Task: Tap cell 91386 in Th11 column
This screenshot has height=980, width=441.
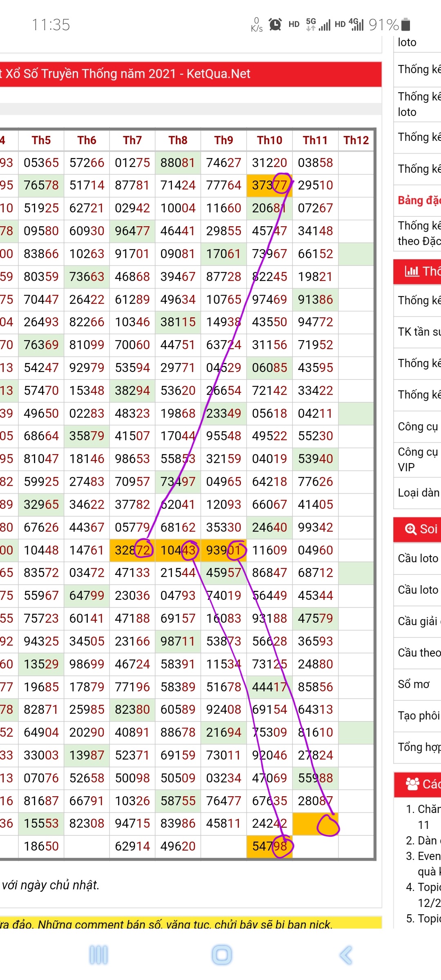Action: click(x=315, y=299)
